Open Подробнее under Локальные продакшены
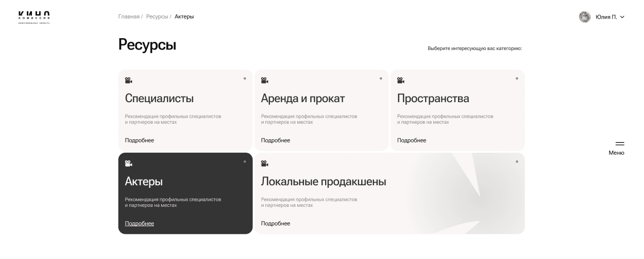This screenshot has height=259, width=644. tap(275, 223)
